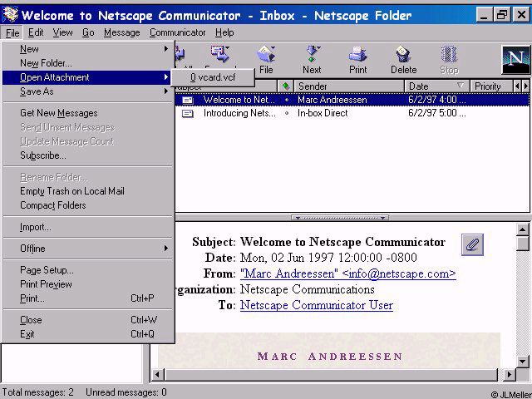
Task: Expand the Open Attachment submenu
Action: coord(88,77)
